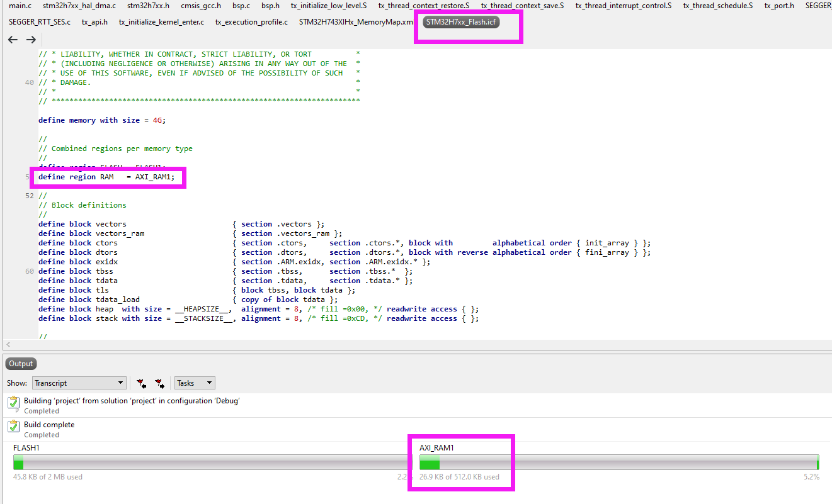Click 'define block vectors_ram' code line
Screen dimensions: 832x504
tap(190, 233)
